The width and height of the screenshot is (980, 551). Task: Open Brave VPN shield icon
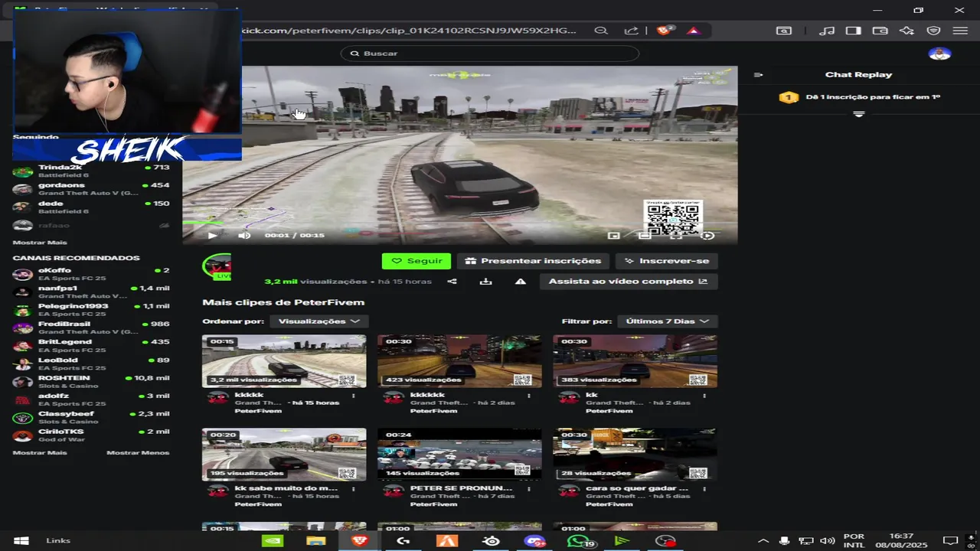(x=933, y=31)
